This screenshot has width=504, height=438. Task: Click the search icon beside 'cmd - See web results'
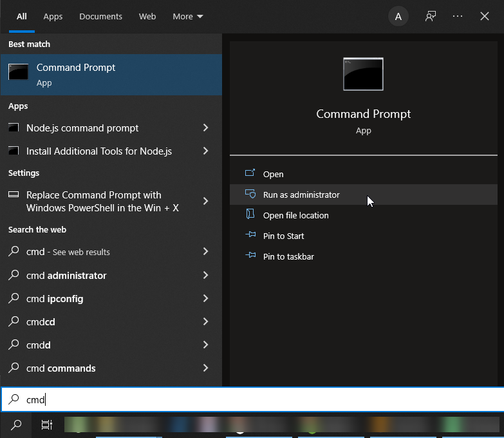point(14,251)
